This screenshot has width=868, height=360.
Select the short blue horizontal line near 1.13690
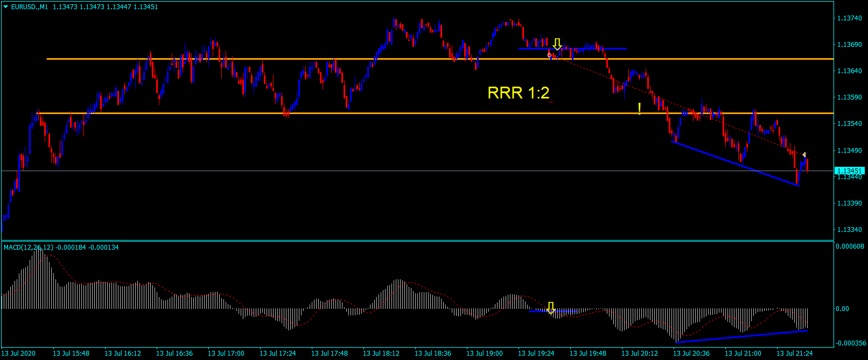tap(572, 48)
